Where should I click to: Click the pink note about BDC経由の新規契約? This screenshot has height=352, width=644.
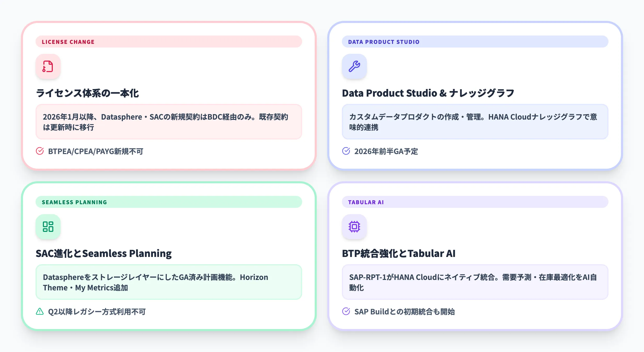[169, 122]
